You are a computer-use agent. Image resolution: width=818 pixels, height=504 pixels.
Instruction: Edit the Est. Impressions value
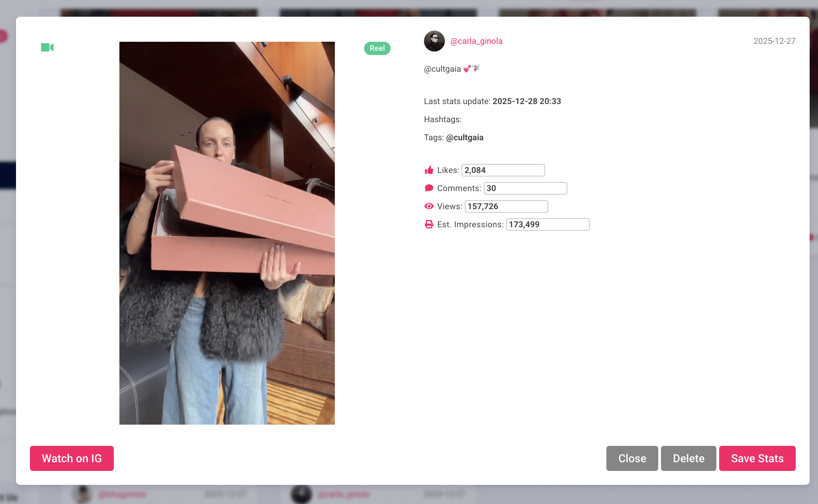click(x=547, y=224)
